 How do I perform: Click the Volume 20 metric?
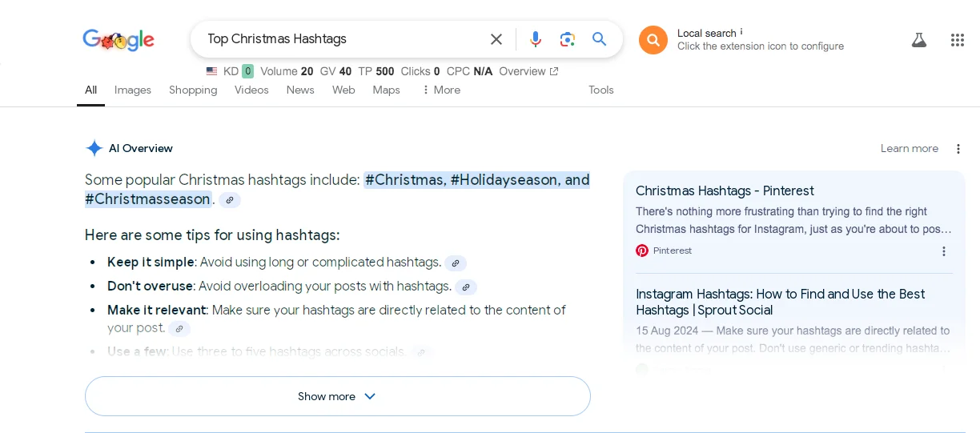pyautogui.click(x=287, y=71)
